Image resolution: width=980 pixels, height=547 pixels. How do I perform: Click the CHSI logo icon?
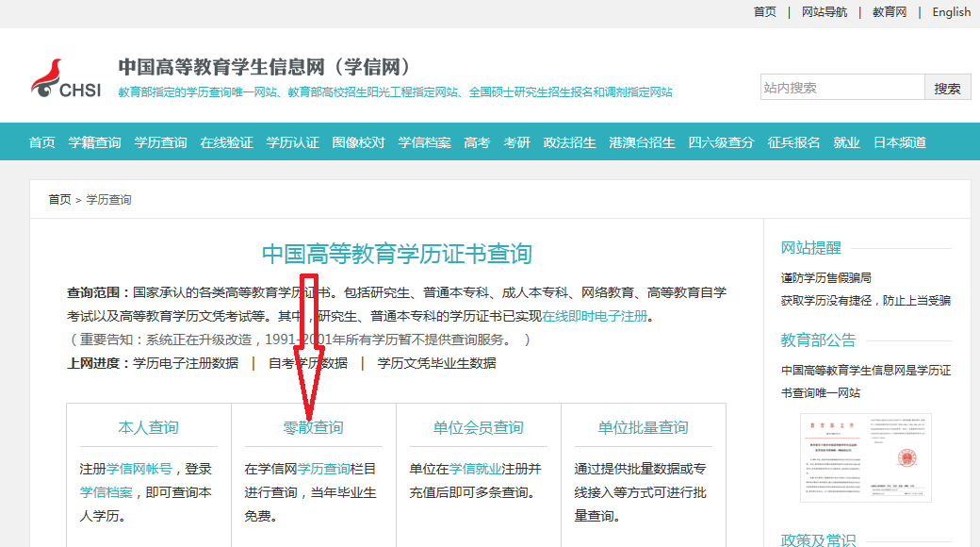[x=64, y=79]
